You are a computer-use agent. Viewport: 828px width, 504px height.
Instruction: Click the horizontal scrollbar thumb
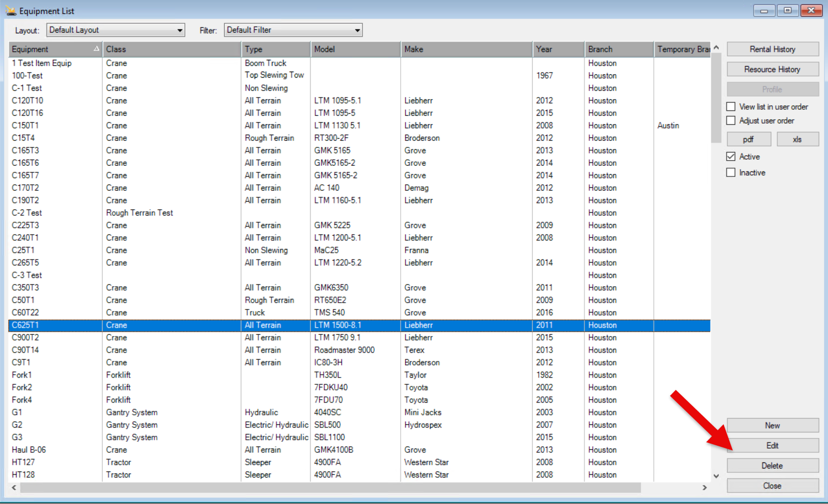pos(331,487)
